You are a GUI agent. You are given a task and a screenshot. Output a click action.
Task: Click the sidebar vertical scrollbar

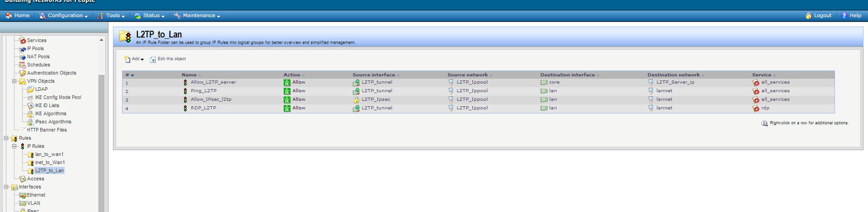pyautogui.click(x=101, y=143)
